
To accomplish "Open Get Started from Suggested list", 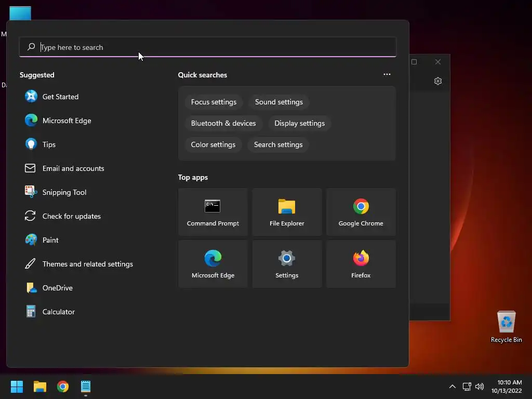I will coord(51,97).
